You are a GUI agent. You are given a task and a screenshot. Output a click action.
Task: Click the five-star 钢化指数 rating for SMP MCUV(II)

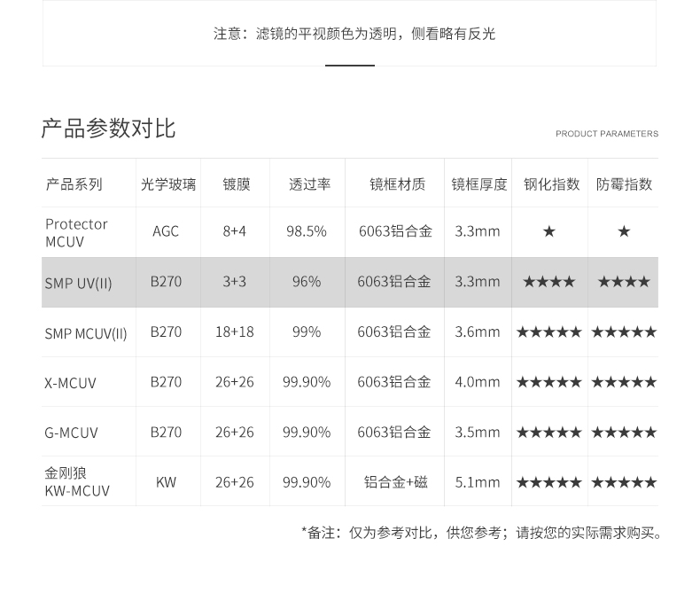click(549, 332)
